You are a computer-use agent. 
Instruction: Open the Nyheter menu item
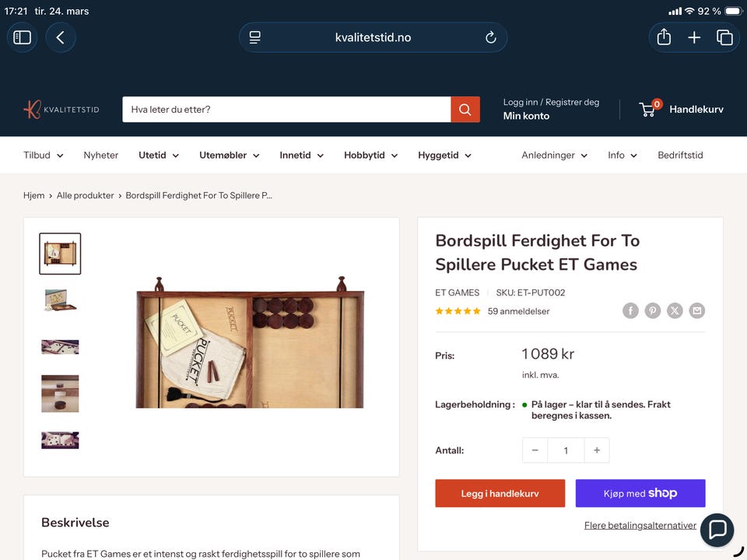[101, 156]
